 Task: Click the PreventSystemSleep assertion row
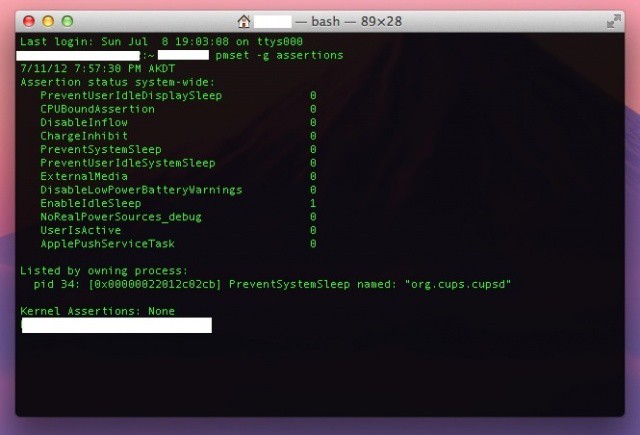pos(100,149)
